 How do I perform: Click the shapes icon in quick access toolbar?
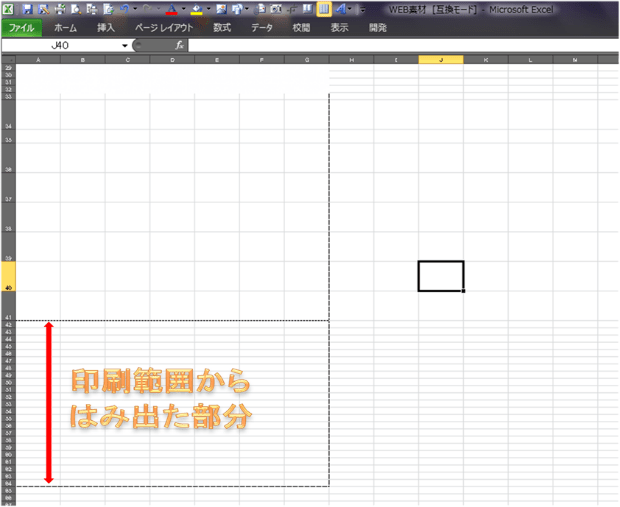tap(237, 9)
